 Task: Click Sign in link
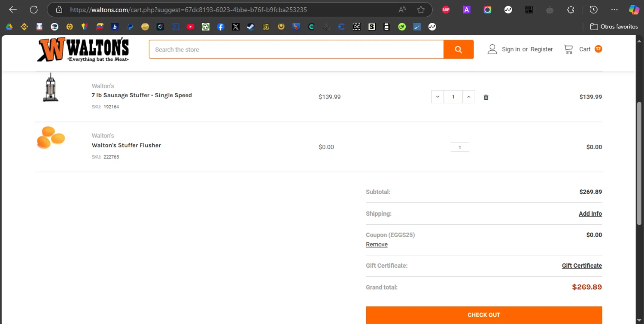coord(511,49)
